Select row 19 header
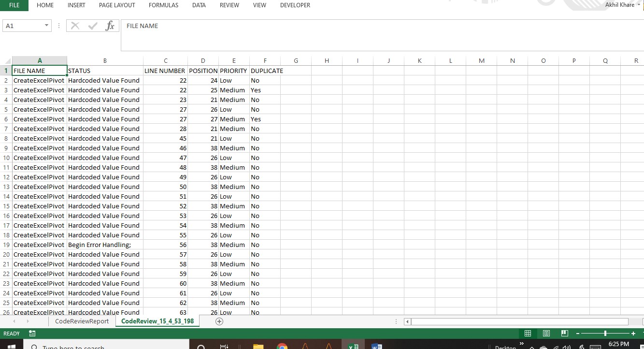The image size is (644, 349). (6, 245)
